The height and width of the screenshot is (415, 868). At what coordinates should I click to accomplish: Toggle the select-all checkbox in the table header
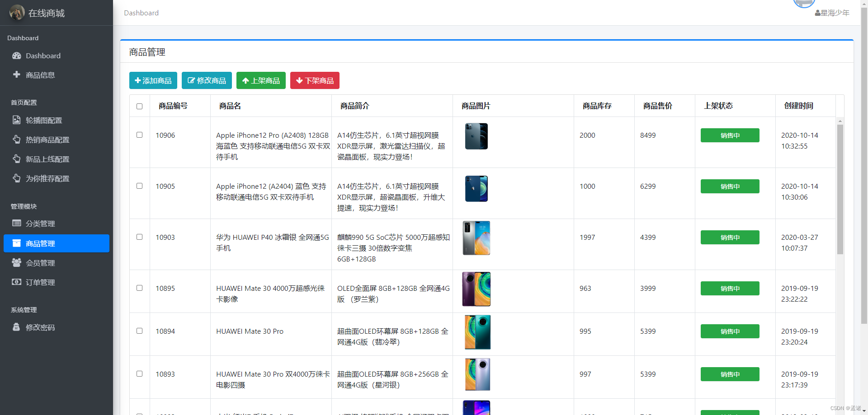pos(139,106)
